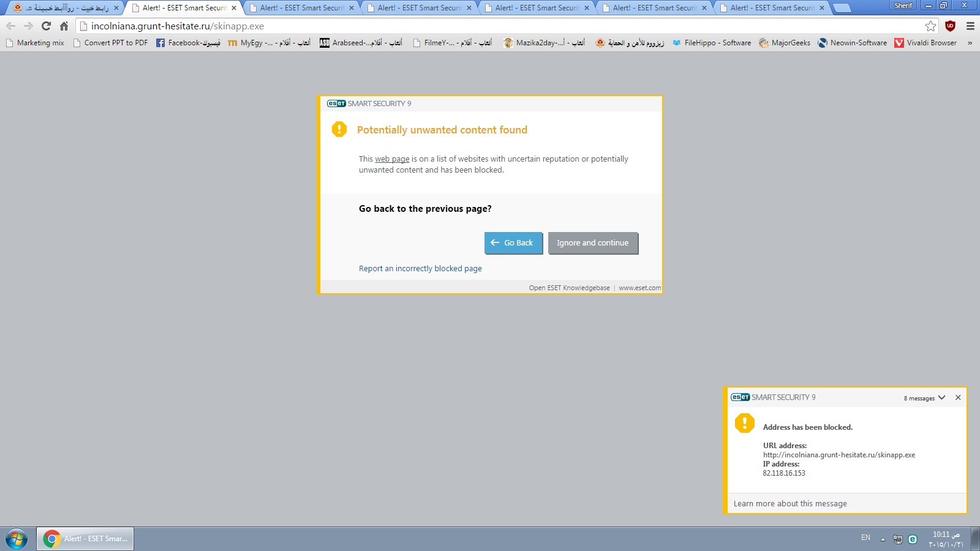Close the first Arabic-titled tab

pyautogui.click(x=116, y=8)
